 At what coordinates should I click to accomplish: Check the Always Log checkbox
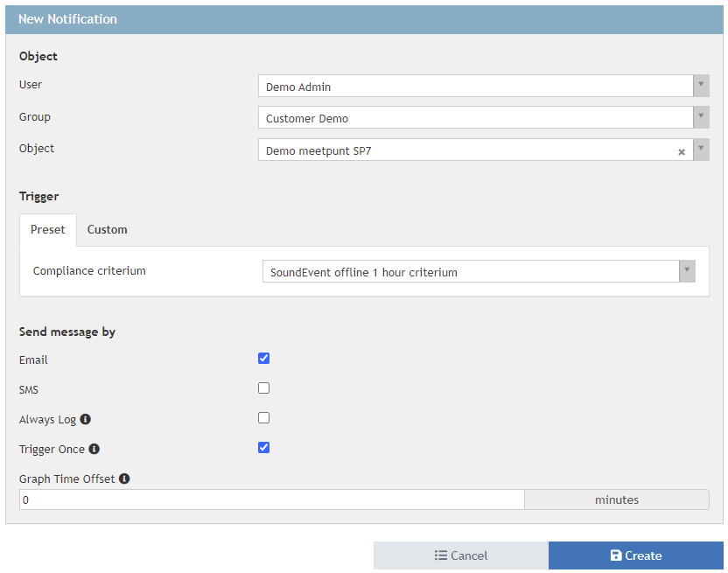264,418
